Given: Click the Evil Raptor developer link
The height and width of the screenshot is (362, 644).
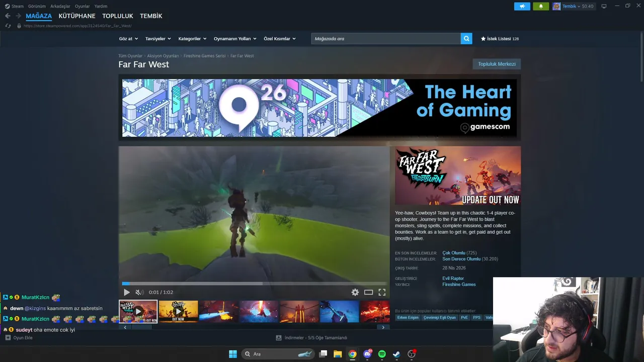Looking at the screenshot, I should point(453,279).
